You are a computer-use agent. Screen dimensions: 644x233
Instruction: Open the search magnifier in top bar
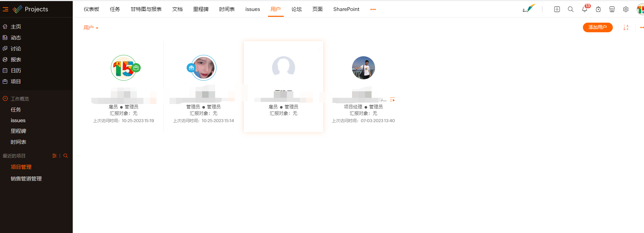pyautogui.click(x=571, y=9)
